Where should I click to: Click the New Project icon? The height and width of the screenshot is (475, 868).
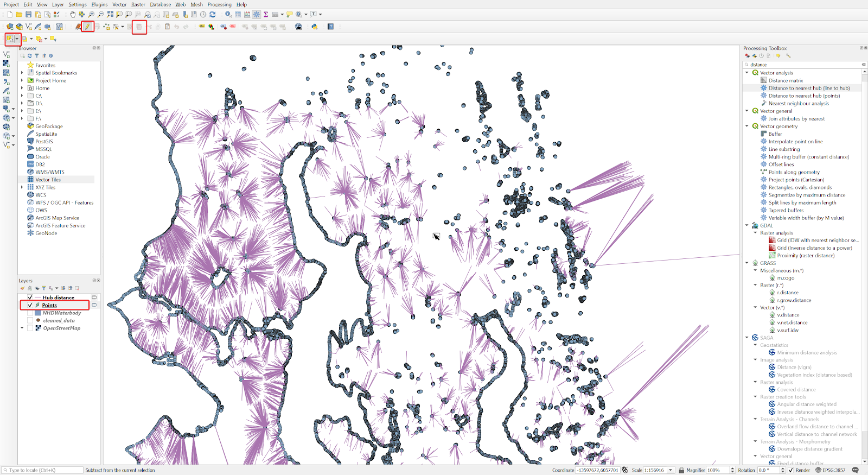click(x=10, y=15)
